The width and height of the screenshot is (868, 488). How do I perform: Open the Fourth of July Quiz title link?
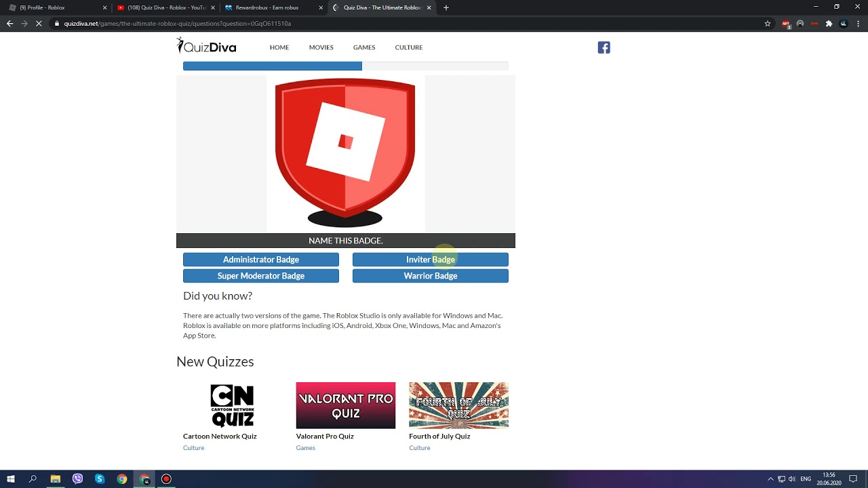pos(439,436)
